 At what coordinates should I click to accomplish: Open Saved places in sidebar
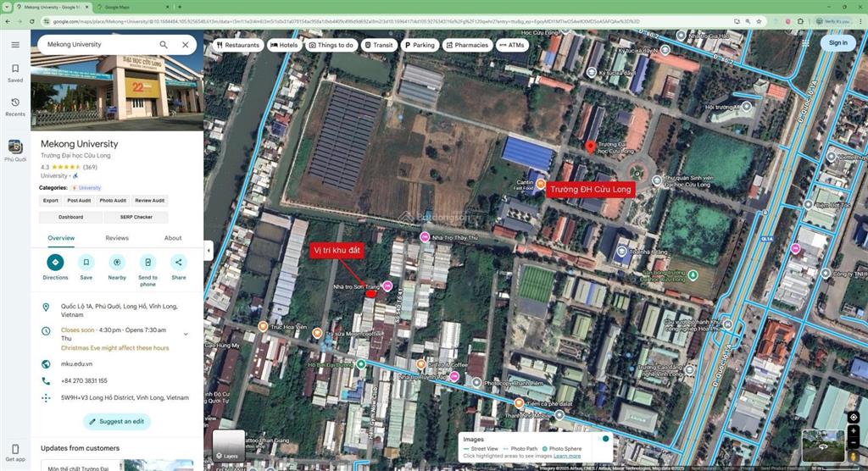point(15,73)
